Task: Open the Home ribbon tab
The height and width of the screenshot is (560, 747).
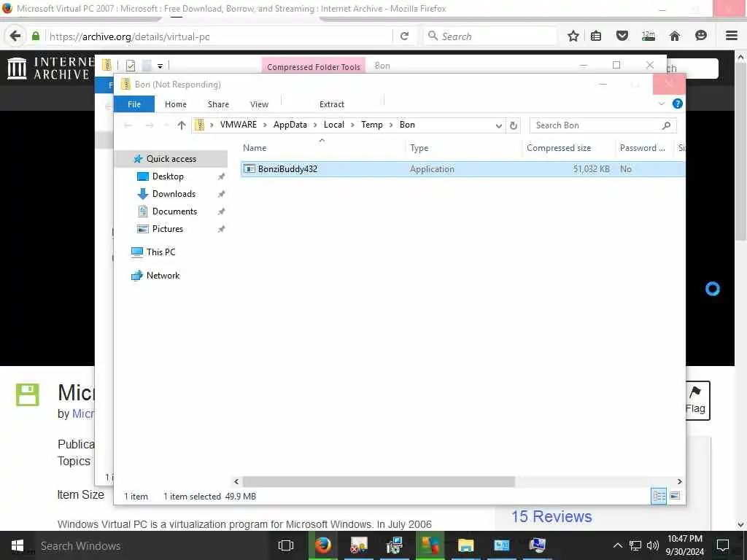Action: pos(175,104)
